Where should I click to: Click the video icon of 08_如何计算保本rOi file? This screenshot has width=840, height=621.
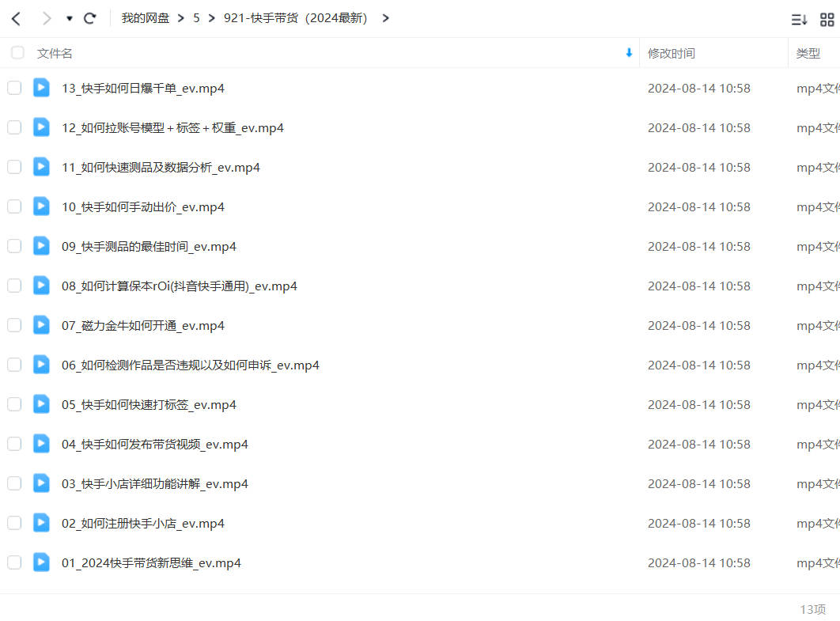coord(41,285)
